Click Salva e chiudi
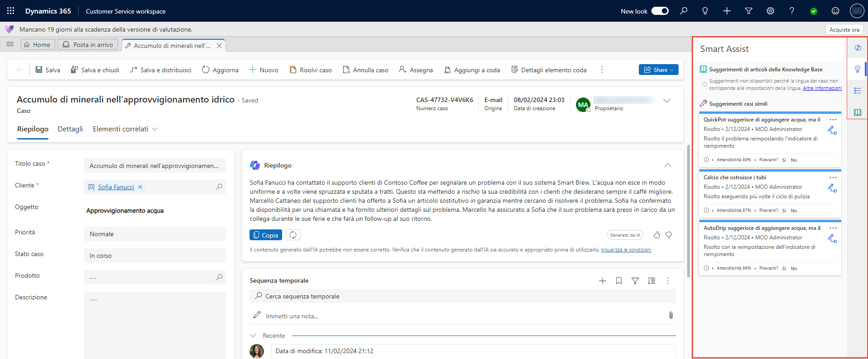 95,70
